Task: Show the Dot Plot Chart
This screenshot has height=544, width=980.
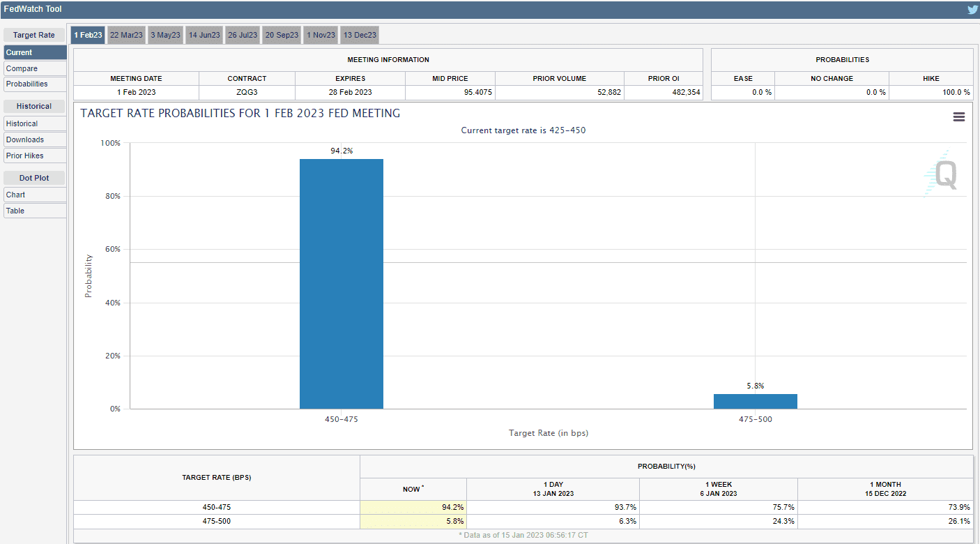Action: [35, 195]
